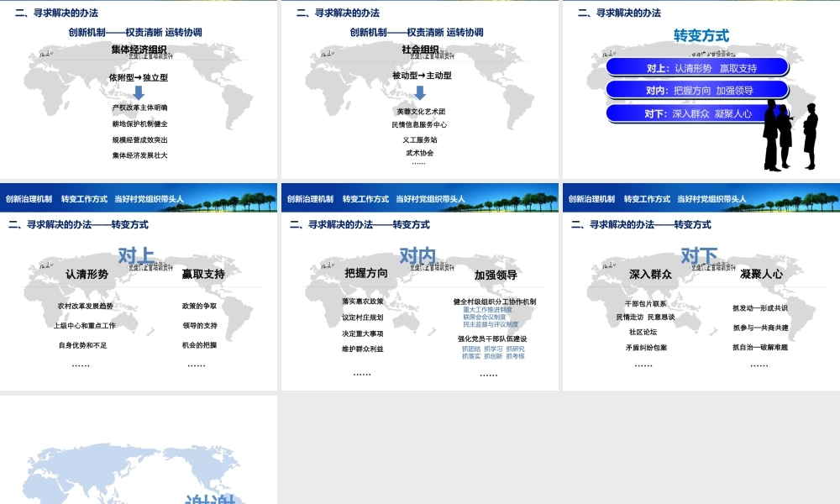Click the text 维护群众利益
This screenshot has width=840, height=504.
(363, 349)
